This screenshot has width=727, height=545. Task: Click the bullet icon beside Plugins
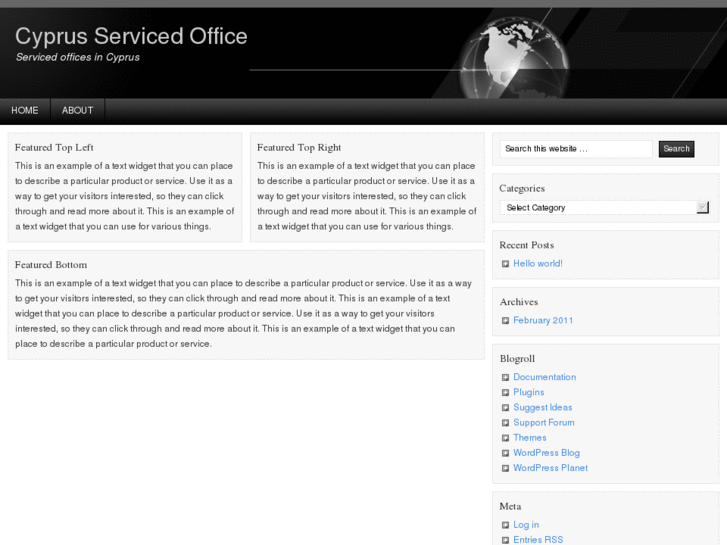coord(505,392)
